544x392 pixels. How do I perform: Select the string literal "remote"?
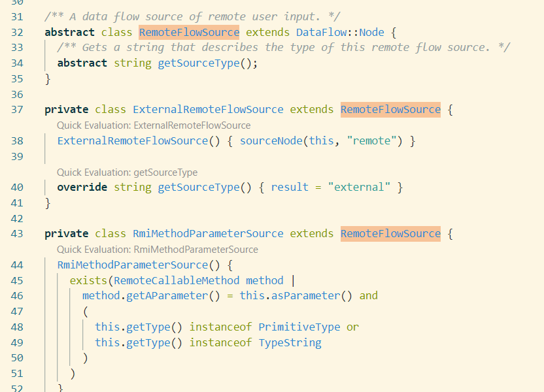coord(371,140)
